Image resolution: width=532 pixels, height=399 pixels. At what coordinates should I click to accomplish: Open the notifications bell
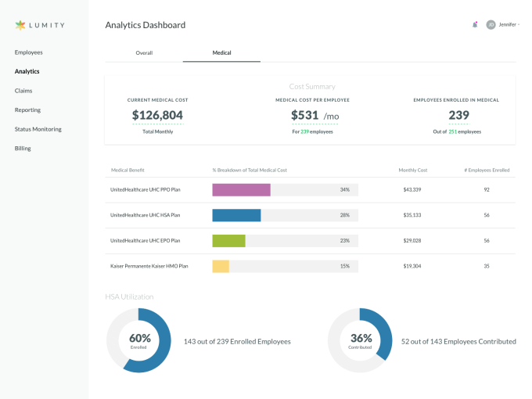coord(475,24)
